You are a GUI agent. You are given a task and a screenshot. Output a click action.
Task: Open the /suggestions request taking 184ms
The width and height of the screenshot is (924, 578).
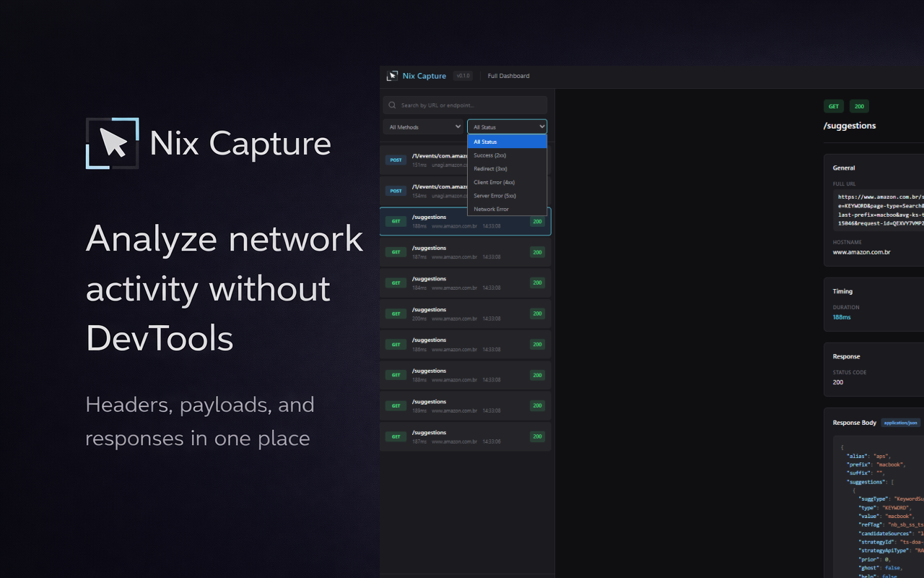(x=465, y=283)
